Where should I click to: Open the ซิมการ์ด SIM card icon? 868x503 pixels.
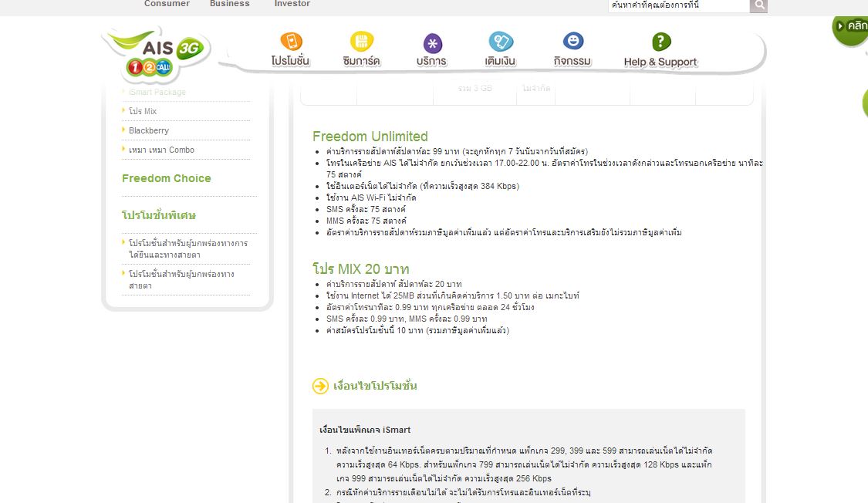tap(362, 41)
